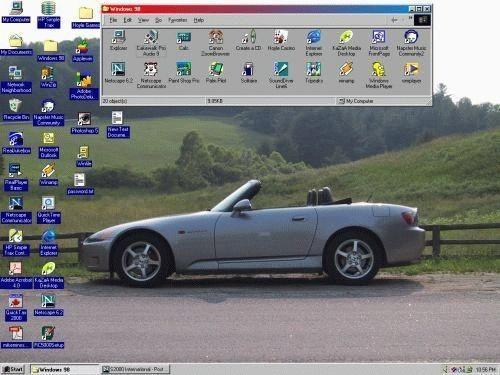Image resolution: width=500 pixels, height=375 pixels.
Task: Click the Back arrow toolbar button
Action: coord(394,20)
